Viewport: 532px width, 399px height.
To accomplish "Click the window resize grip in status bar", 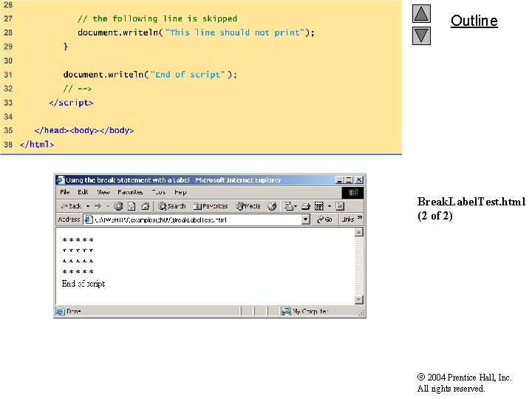I will pos(361,313).
